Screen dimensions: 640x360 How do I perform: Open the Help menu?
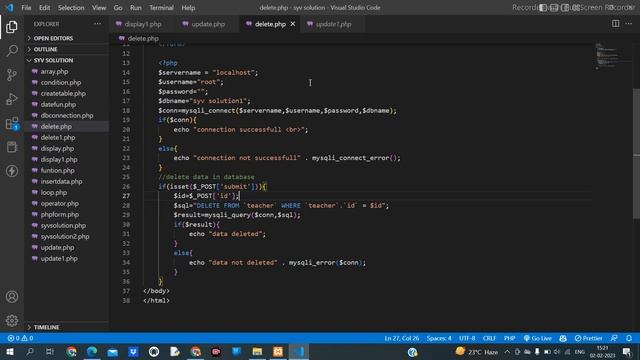coord(188,8)
